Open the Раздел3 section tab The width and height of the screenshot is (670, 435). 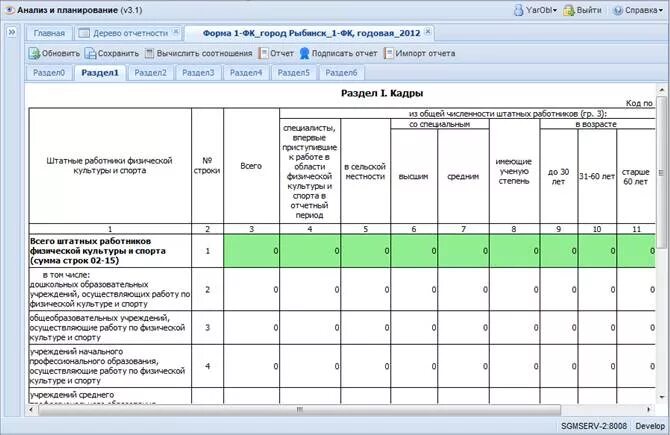(198, 73)
